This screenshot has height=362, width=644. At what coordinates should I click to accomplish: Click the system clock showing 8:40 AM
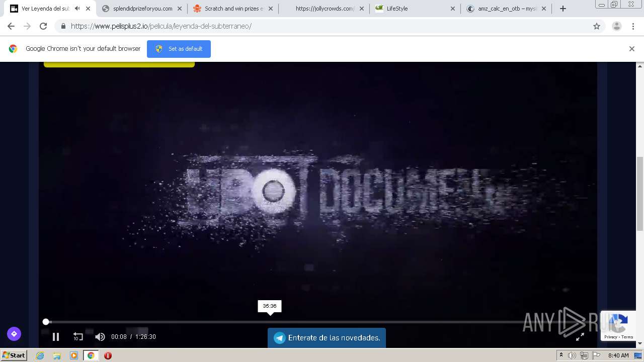pyautogui.click(x=618, y=355)
